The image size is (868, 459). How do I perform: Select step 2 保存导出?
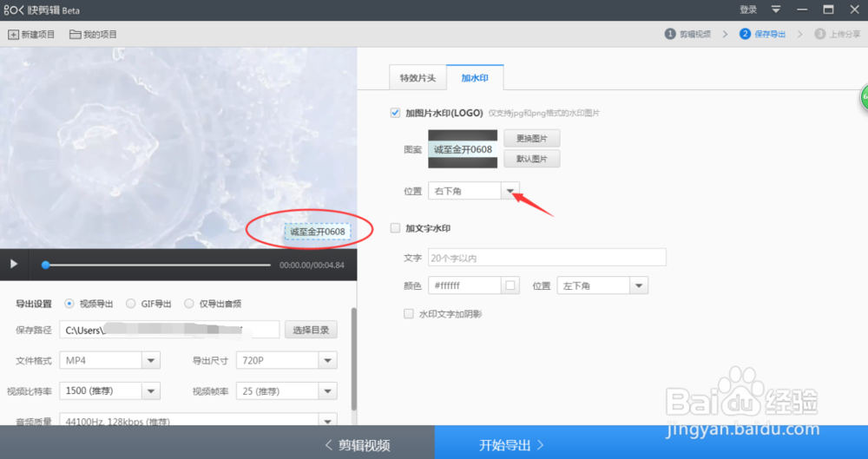(x=762, y=35)
